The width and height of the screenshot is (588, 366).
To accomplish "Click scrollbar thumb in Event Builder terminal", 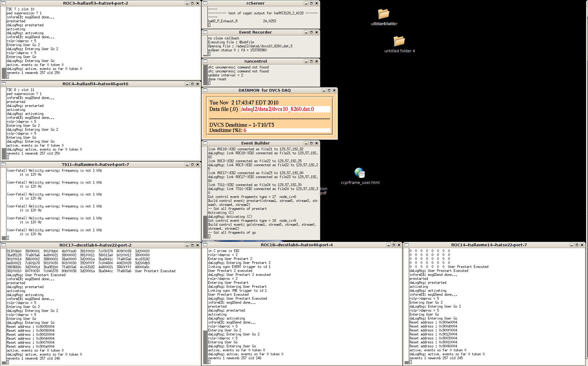I will [205, 227].
